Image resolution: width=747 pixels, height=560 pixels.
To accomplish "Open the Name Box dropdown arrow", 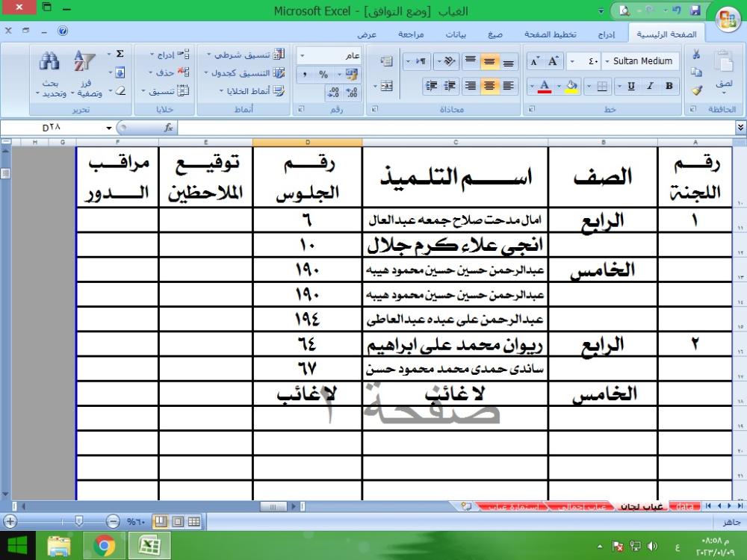I will [109, 128].
